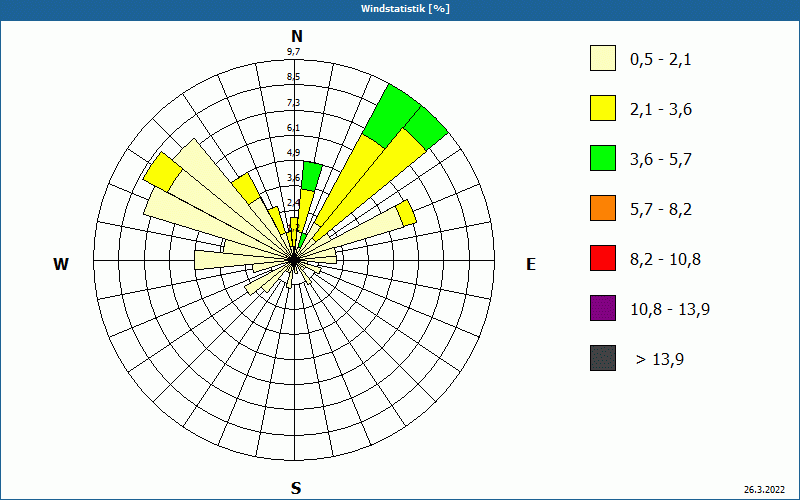Click the legend label '3,6 - 5,7'
The image size is (800, 500).
point(661,160)
